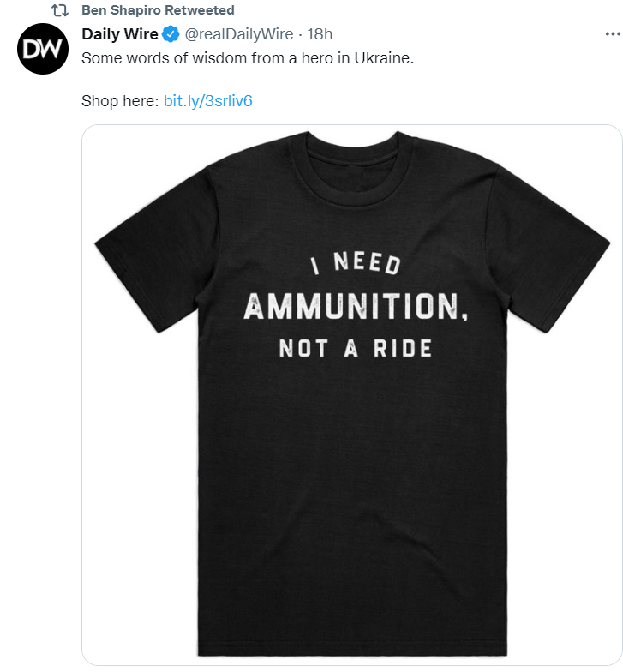Open the tweet's three-dot More menu
623x672 pixels.
[x=612, y=34]
